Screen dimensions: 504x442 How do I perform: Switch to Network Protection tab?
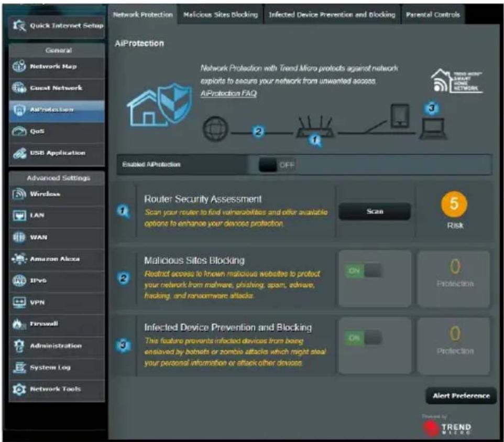pos(143,15)
